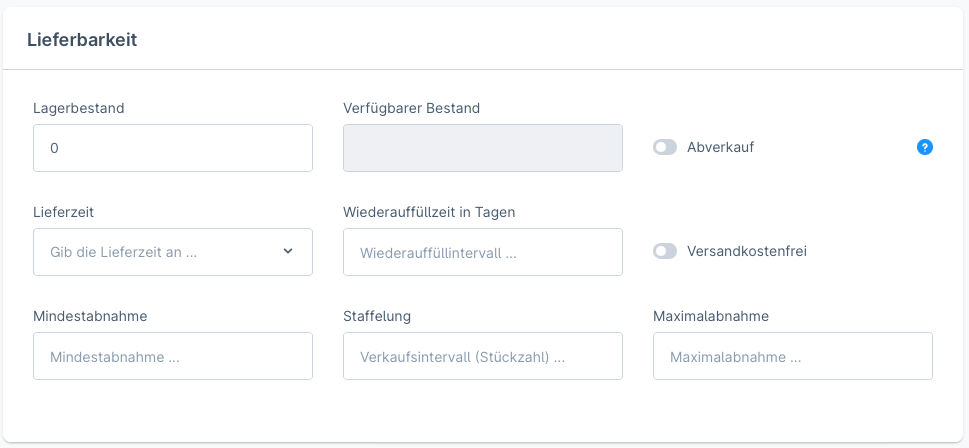Click the Versandkostenfrei label text
The height and width of the screenshot is (448, 969).
pyautogui.click(x=746, y=251)
